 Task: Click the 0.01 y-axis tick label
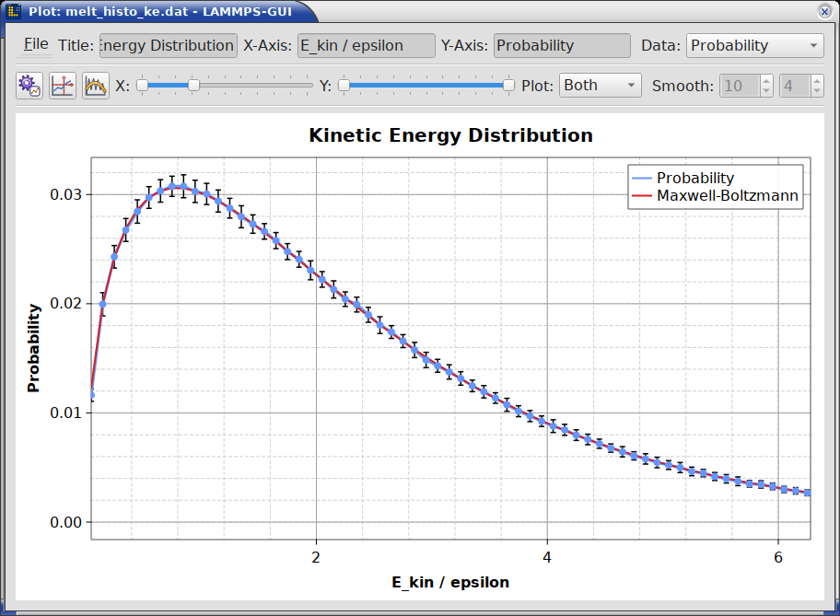click(x=66, y=413)
